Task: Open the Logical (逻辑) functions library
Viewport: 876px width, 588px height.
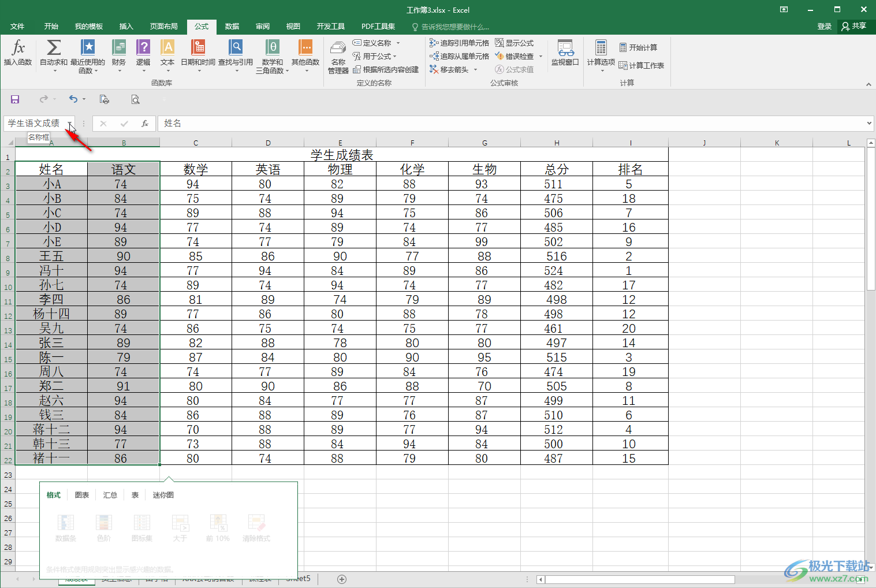Action: (x=143, y=57)
